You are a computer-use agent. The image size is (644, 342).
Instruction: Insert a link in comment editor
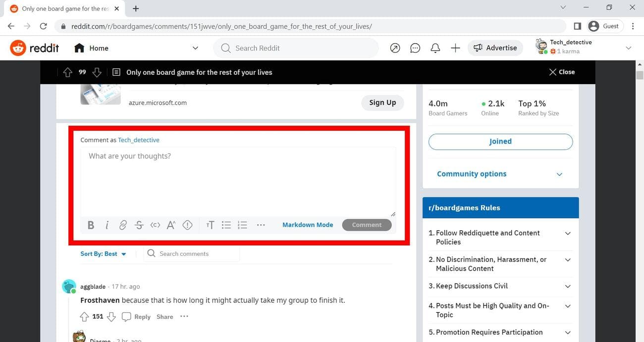pos(123,225)
